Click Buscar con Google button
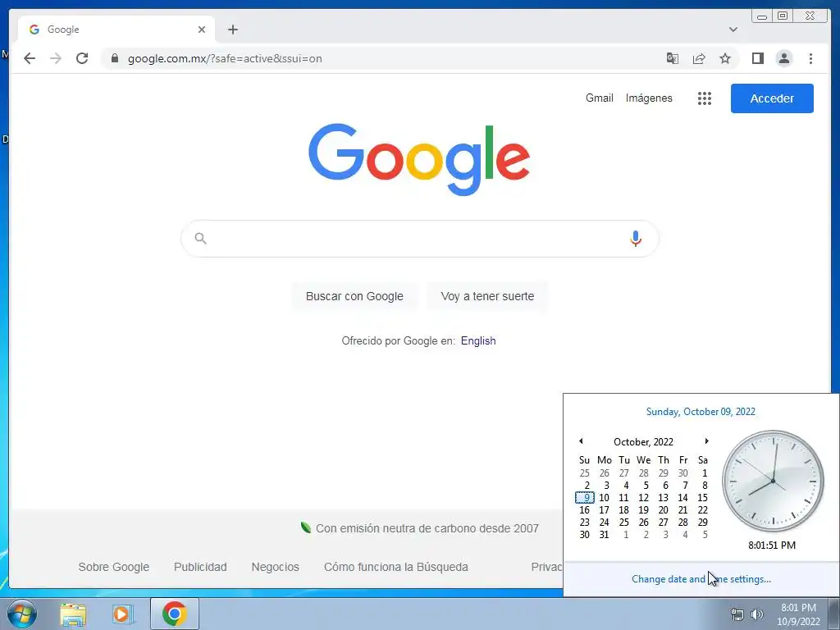This screenshot has height=630, width=840. tap(354, 296)
